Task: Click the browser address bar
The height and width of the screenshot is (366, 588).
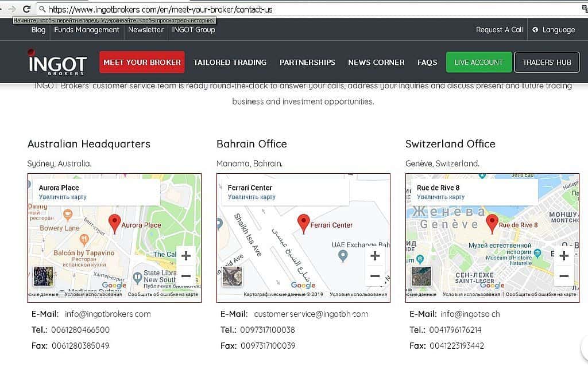Action: (287, 9)
